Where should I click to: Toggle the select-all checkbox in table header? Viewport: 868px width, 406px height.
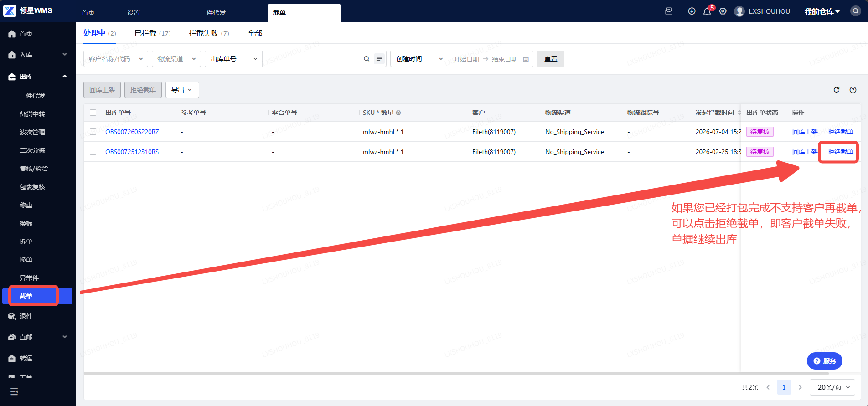coord(93,113)
